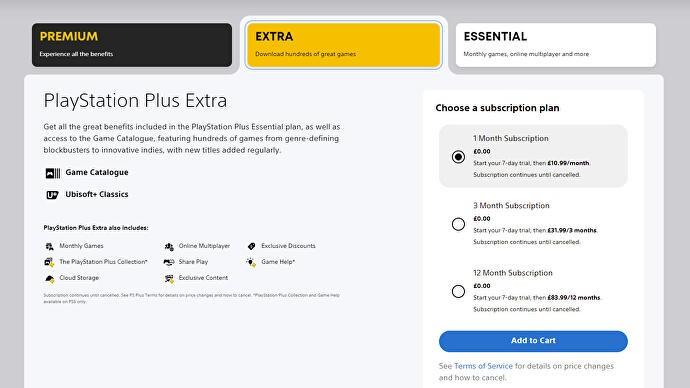
Task: Click the 12 Month Subscription title text
Action: click(x=513, y=273)
